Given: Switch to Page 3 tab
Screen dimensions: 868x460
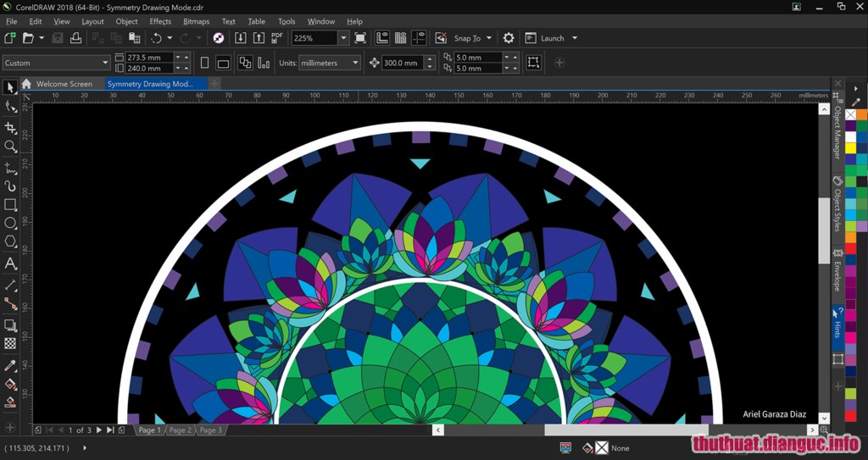Looking at the screenshot, I should (211, 430).
